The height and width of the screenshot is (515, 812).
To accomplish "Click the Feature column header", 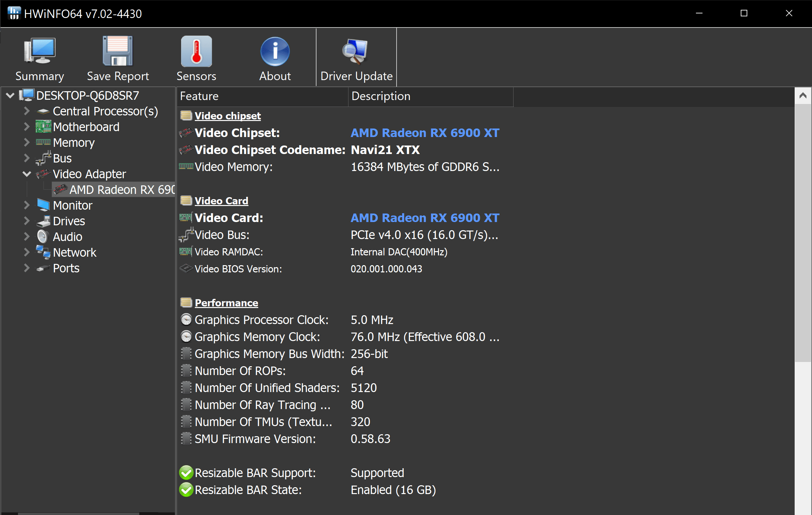I will pos(262,96).
